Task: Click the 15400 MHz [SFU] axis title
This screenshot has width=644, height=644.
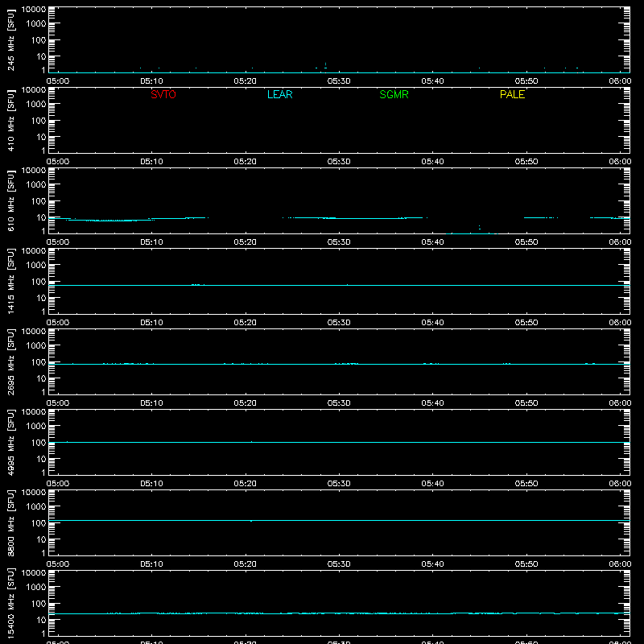Action: [x=10, y=604]
